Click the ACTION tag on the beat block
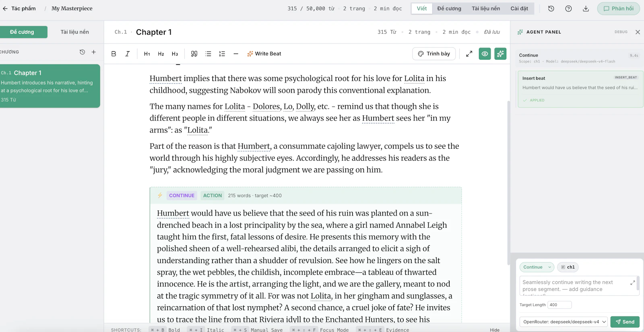 coord(213,195)
